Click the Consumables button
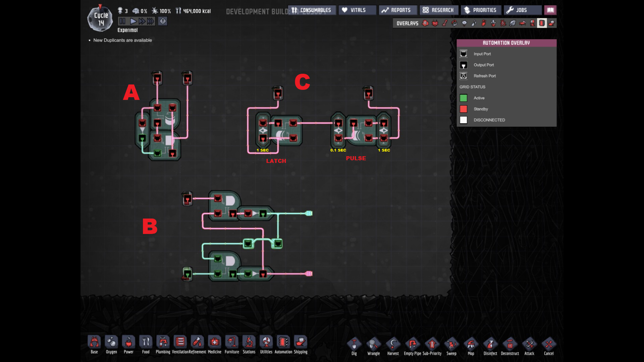 point(312,10)
